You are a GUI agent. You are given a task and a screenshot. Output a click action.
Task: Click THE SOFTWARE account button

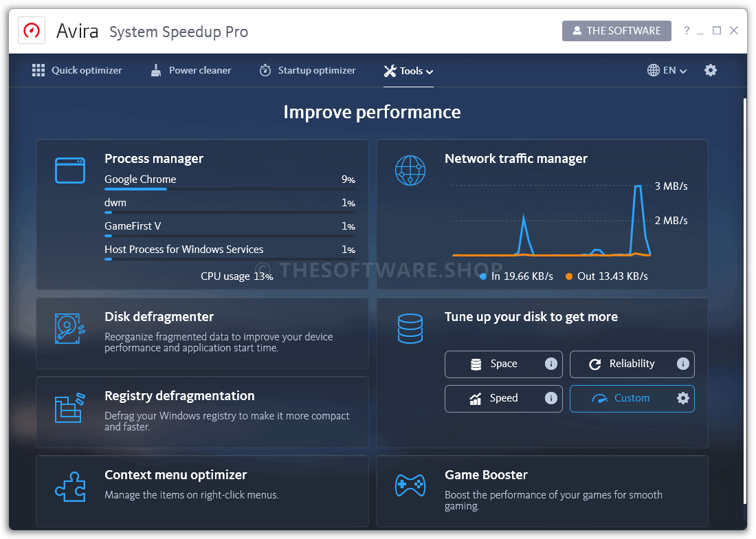coord(616,31)
